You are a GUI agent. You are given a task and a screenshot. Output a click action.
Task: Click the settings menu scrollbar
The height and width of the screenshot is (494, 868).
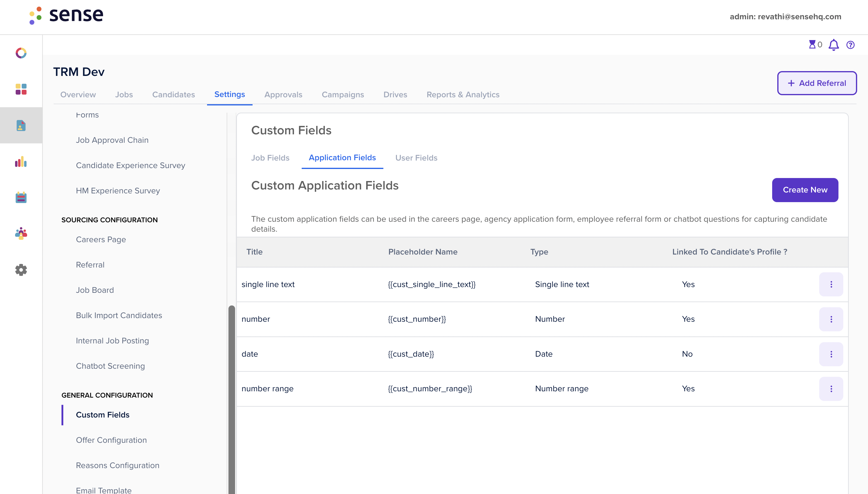231,400
